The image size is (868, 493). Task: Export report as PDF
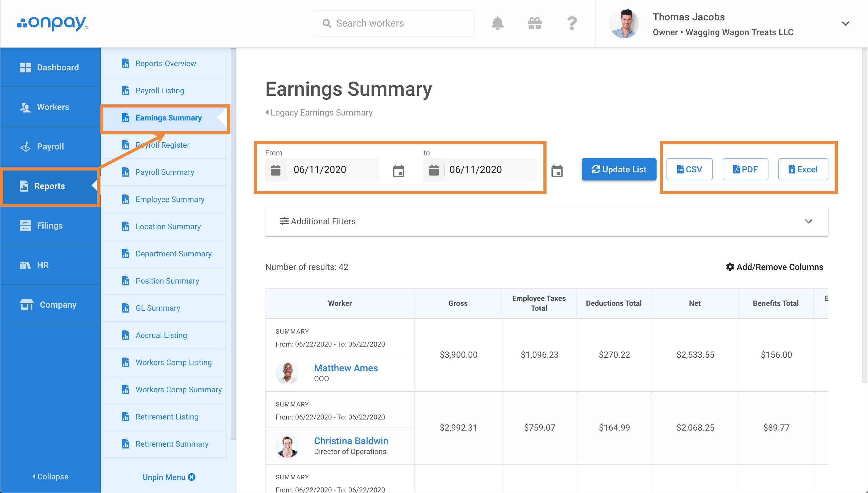point(745,169)
